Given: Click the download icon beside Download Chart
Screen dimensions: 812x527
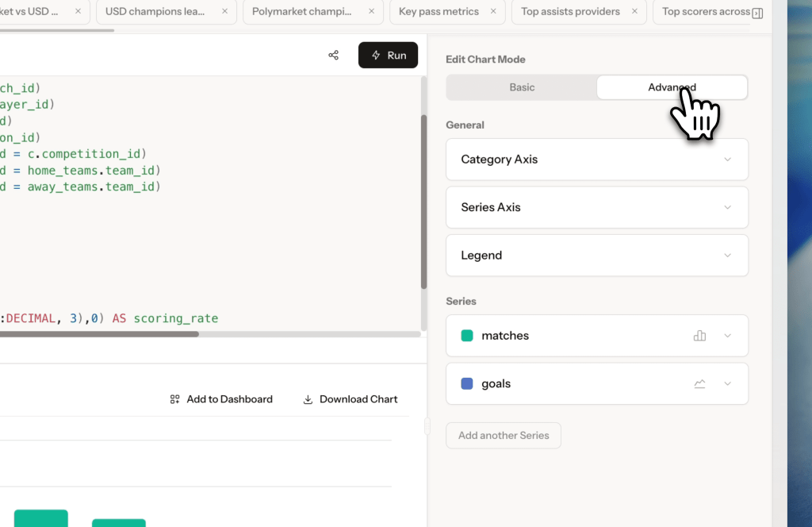Looking at the screenshot, I should (x=307, y=399).
